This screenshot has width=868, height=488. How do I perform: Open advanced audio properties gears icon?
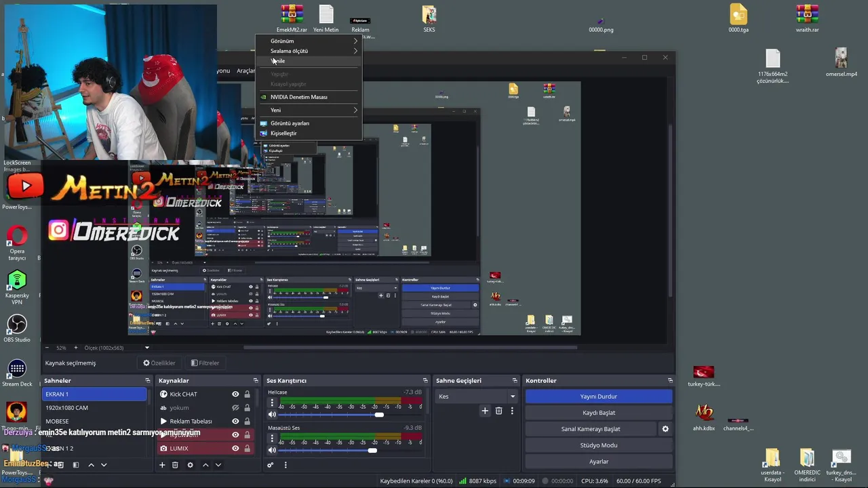[x=271, y=465]
